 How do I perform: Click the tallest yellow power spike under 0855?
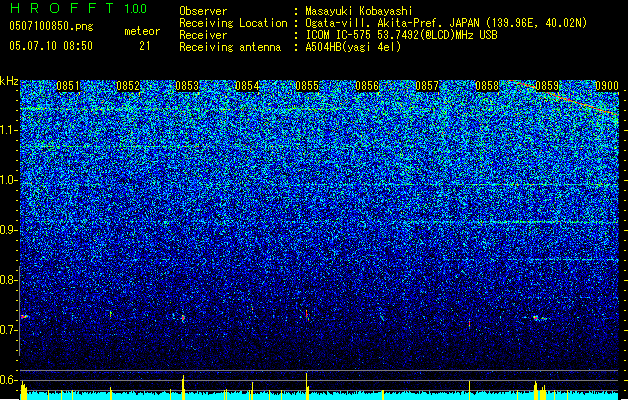click(306, 386)
